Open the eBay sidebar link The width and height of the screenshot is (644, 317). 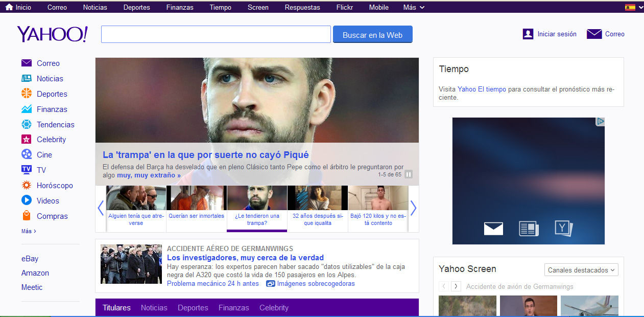point(30,259)
